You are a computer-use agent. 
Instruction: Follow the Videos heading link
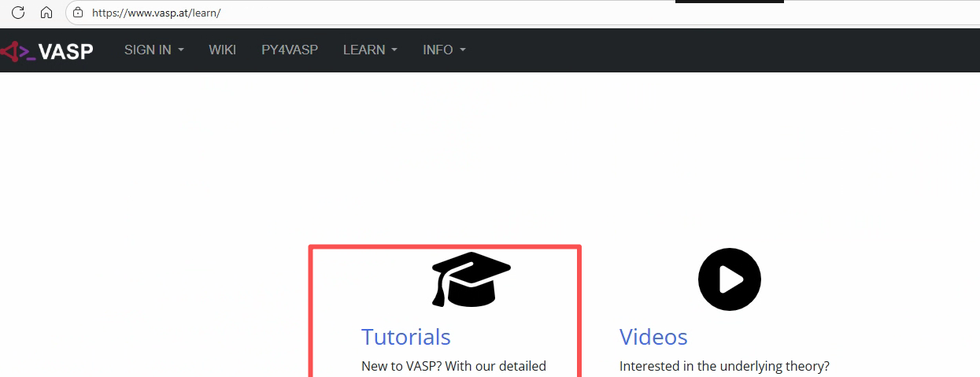[x=653, y=337]
